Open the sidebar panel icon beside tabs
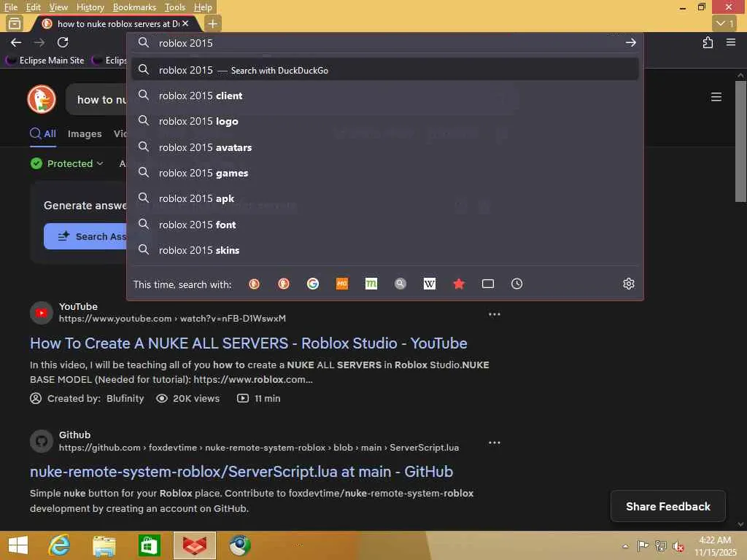Viewport: 747px width, 560px height. point(15,23)
